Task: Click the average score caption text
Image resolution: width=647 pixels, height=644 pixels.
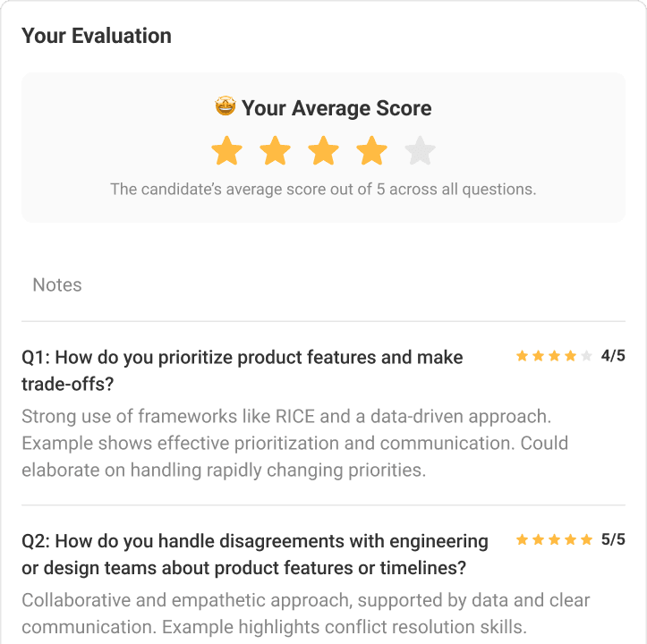Action: (x=323, y=190)
